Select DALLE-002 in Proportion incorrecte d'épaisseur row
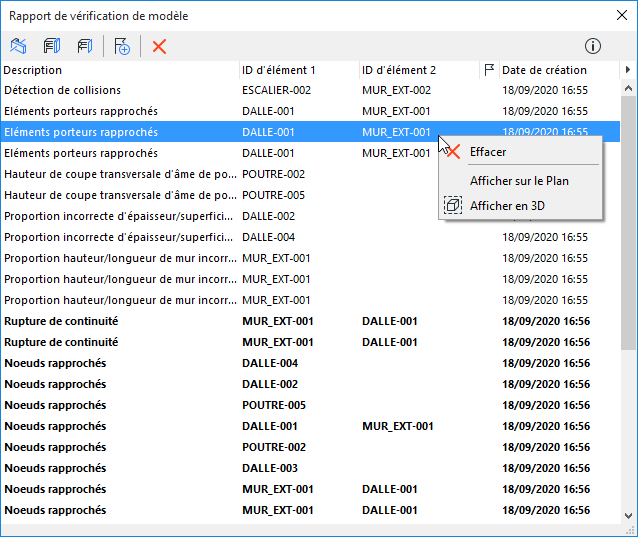The width and height of the screenshot is (638, 537). [269, 216]
